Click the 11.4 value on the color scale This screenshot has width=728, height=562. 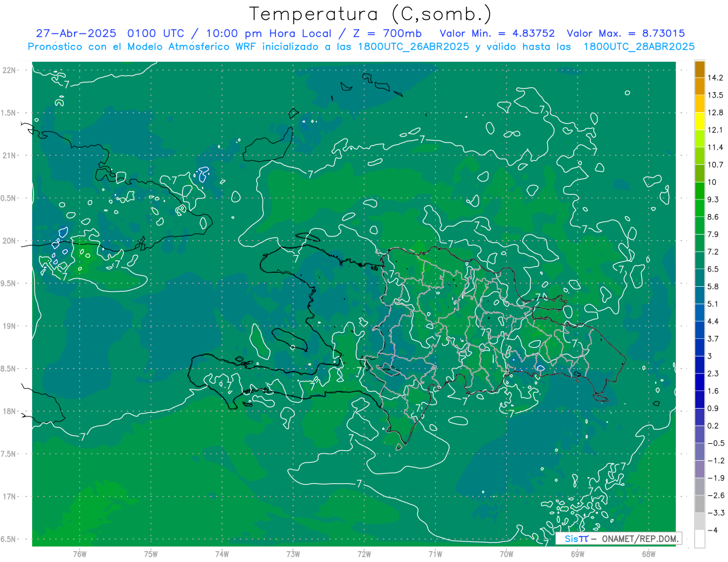click(715, 147)
